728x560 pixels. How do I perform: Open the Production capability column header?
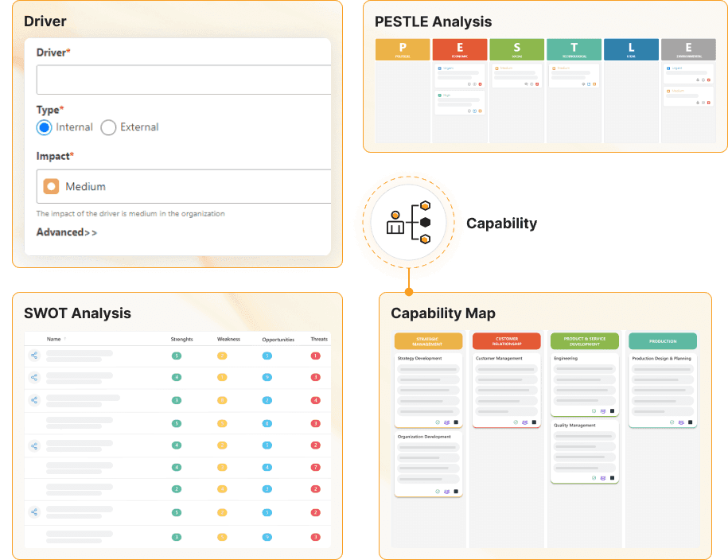663,341
